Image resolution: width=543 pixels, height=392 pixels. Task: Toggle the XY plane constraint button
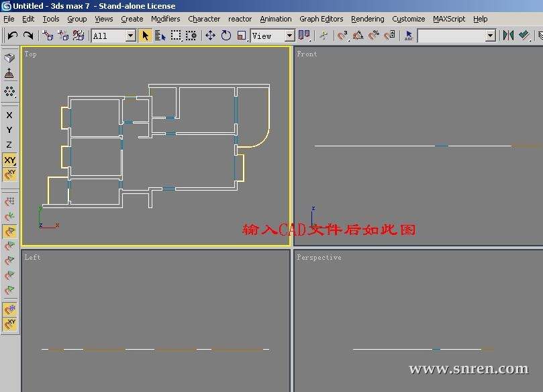pyautogui.click(x=9, y=160)
